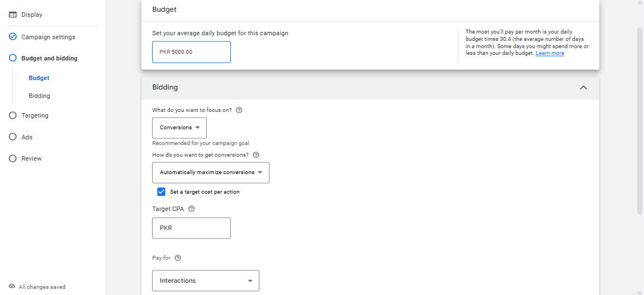Click the Target CPA PKR input field
This screenshot has width=644, height=295.
191,228
